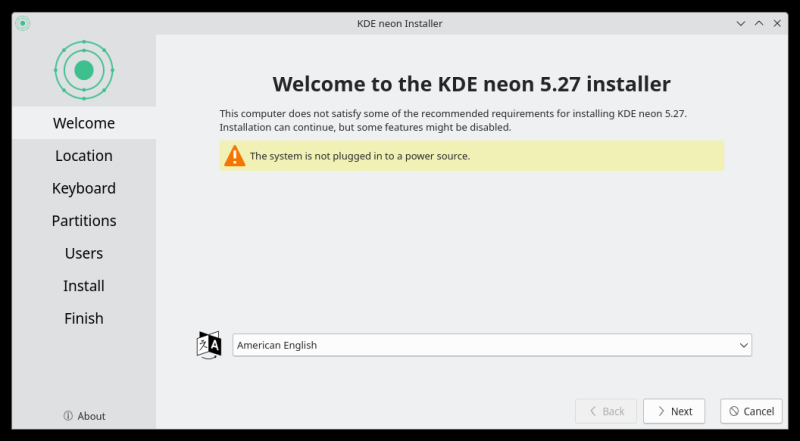Select the Welcome step in sidebar
This screenshot has width=800, height=441.
[x=84, y=123]
